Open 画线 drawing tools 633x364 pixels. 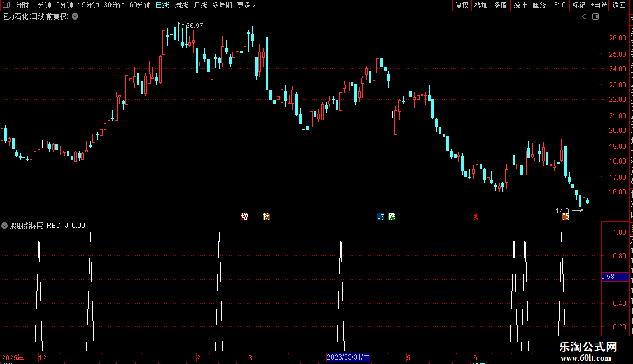tap(540, 5)
